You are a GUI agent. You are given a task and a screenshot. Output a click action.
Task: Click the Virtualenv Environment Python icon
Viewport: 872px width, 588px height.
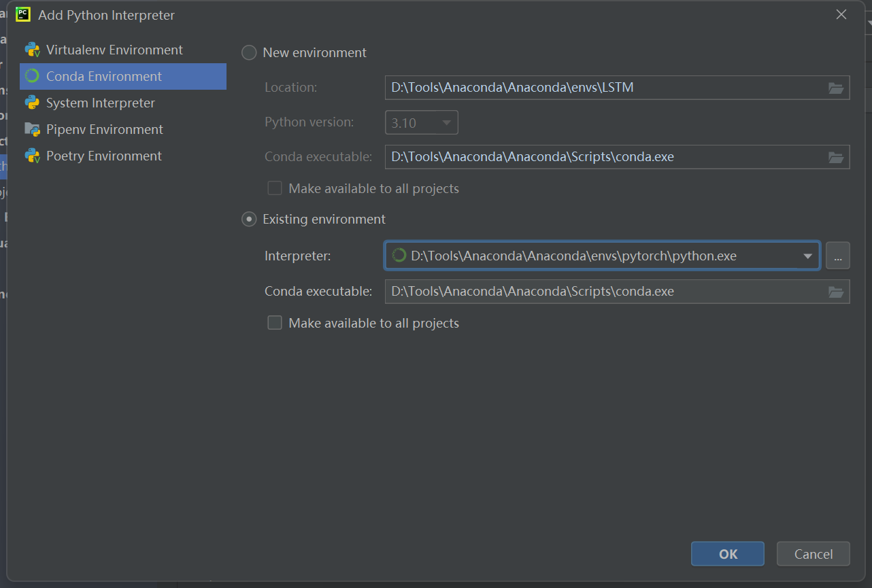point(32,50)
